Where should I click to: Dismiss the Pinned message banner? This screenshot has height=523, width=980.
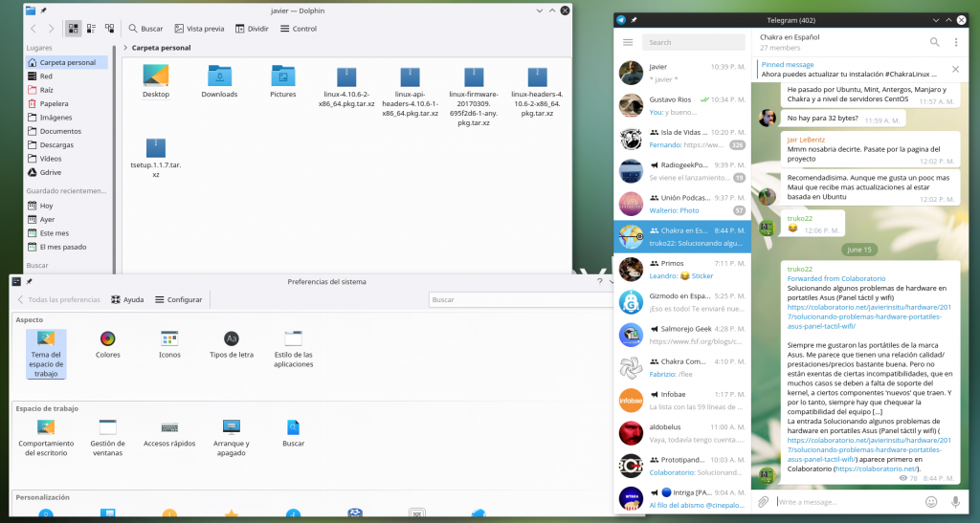(x=956, y=69)
